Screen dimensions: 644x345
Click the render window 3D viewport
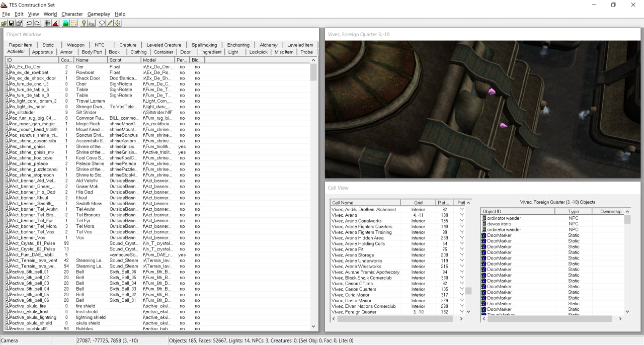pyautogui.click(x=482, y=109)
